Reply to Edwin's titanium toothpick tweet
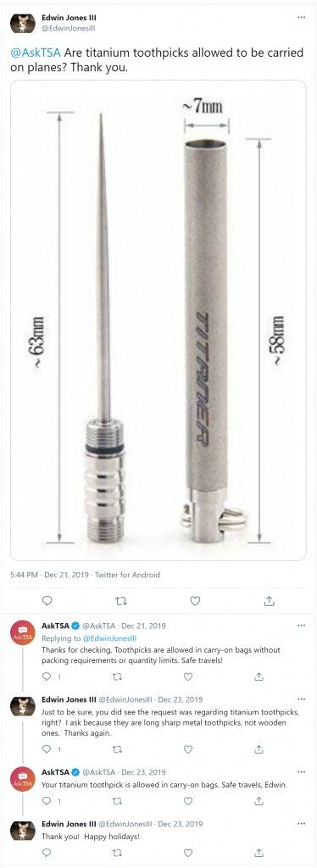 coord(47,601)
